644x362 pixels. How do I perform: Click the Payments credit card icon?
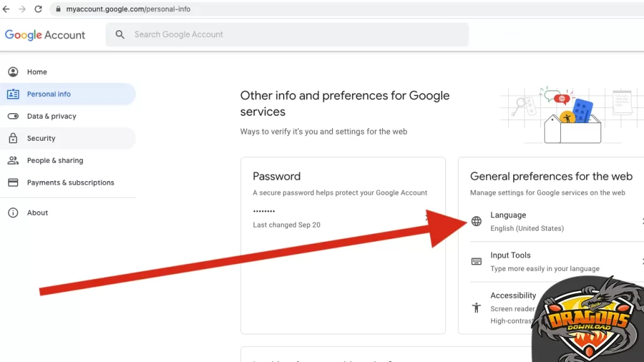13,183
